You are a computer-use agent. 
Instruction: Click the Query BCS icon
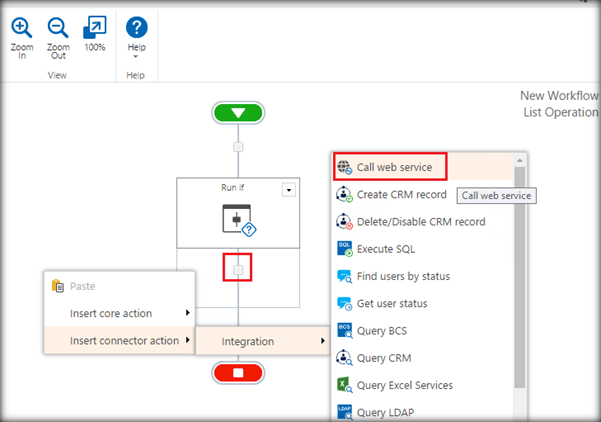click(345, 331)
